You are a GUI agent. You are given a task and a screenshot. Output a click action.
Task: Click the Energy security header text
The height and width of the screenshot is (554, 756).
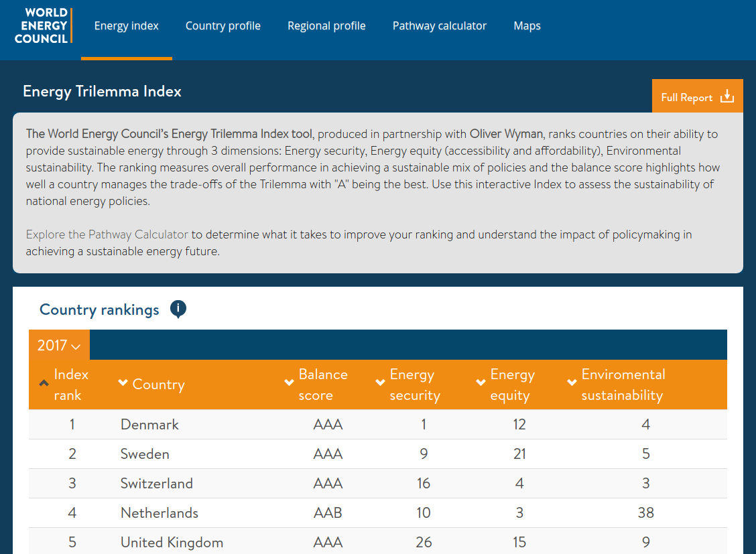pyautogui.click(x=415, y=385)
